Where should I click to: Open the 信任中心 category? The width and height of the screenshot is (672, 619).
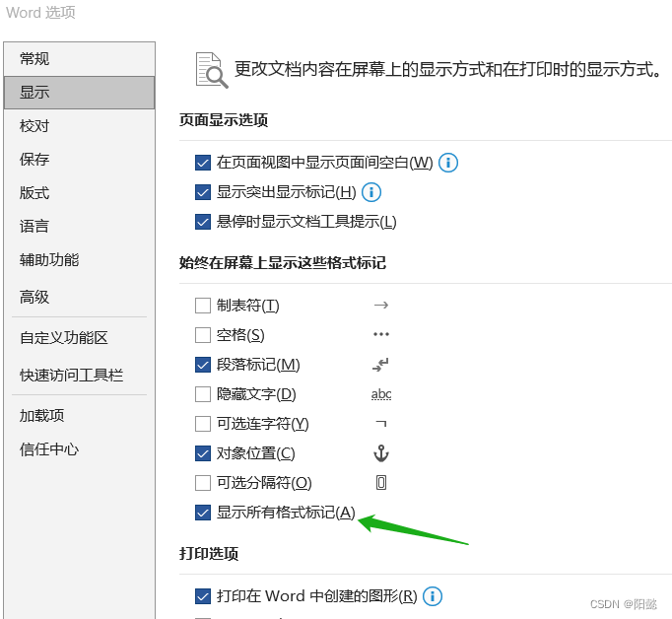point(79,449)
